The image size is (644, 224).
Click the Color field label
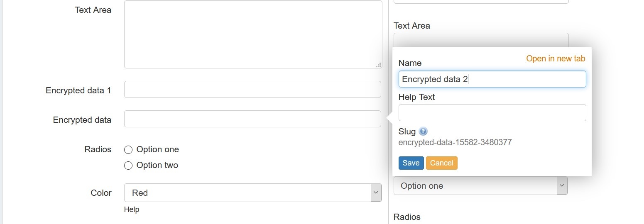[101, 193]
